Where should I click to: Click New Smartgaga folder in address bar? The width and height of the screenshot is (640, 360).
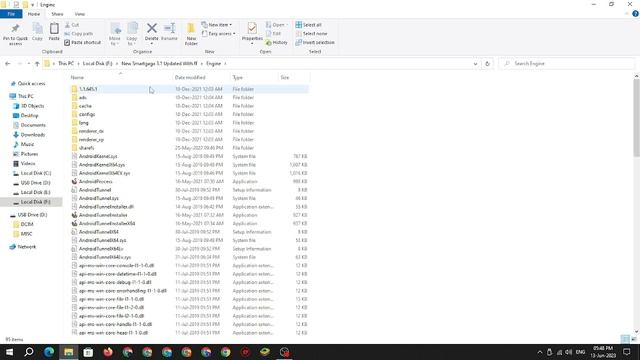point(159,64)
